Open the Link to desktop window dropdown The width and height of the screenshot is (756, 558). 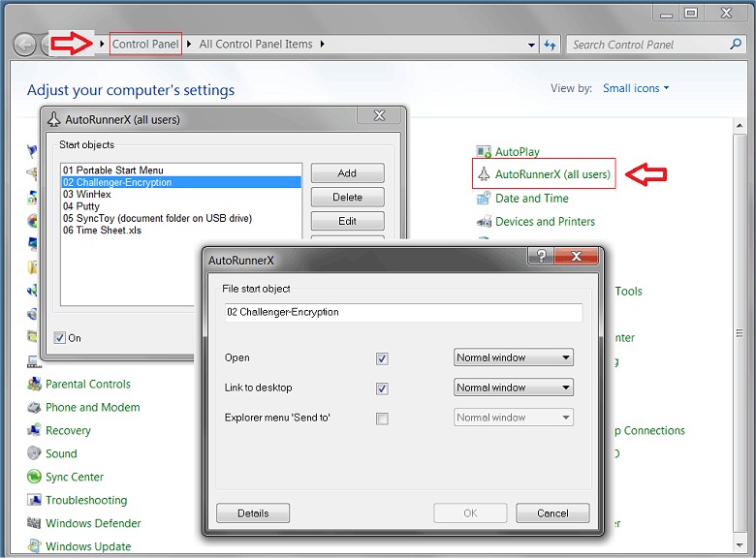click(x=514, y=387)
